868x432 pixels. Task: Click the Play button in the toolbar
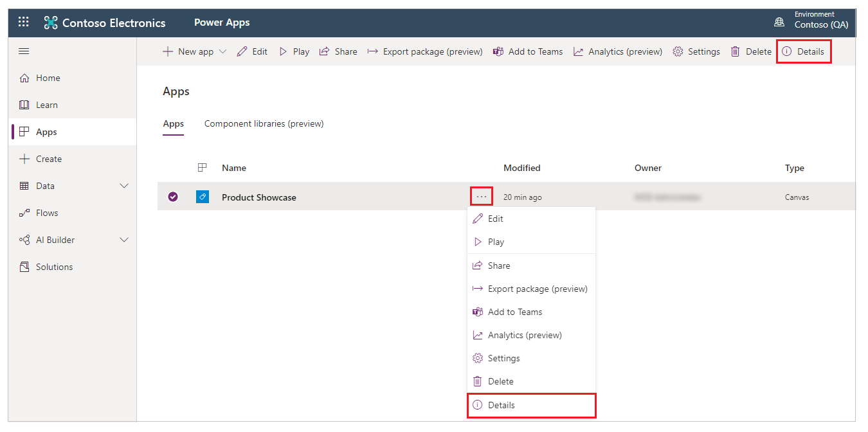pos(293,51)
